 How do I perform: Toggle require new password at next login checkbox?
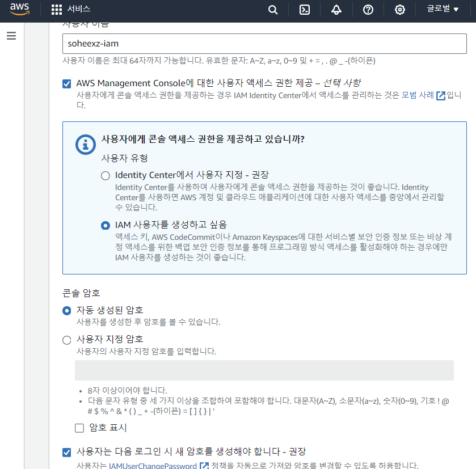[x=66, y=453]
